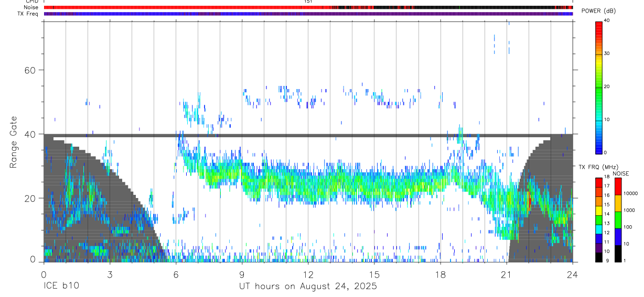
Task: Click the 20 tick label on Range Gate axis
Action: 30,198
